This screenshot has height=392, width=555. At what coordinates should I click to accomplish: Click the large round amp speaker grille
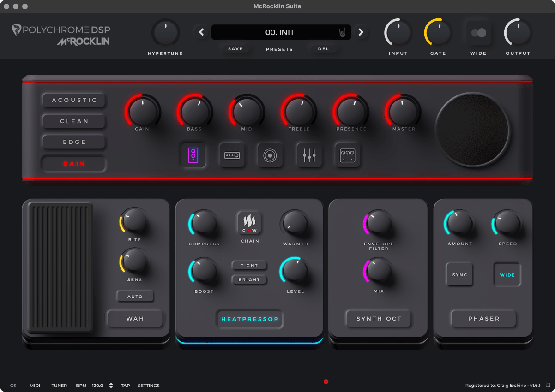coord(473,129)
